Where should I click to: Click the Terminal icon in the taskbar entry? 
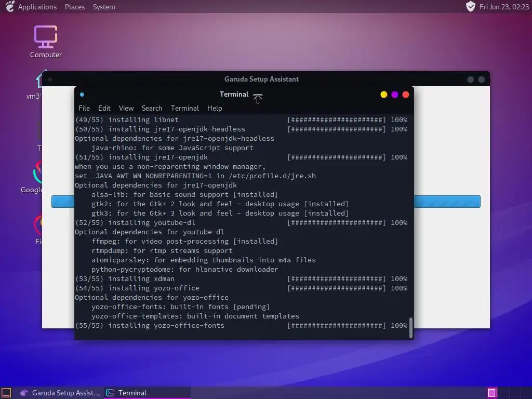pyautogui.click(x=110, y=393)
